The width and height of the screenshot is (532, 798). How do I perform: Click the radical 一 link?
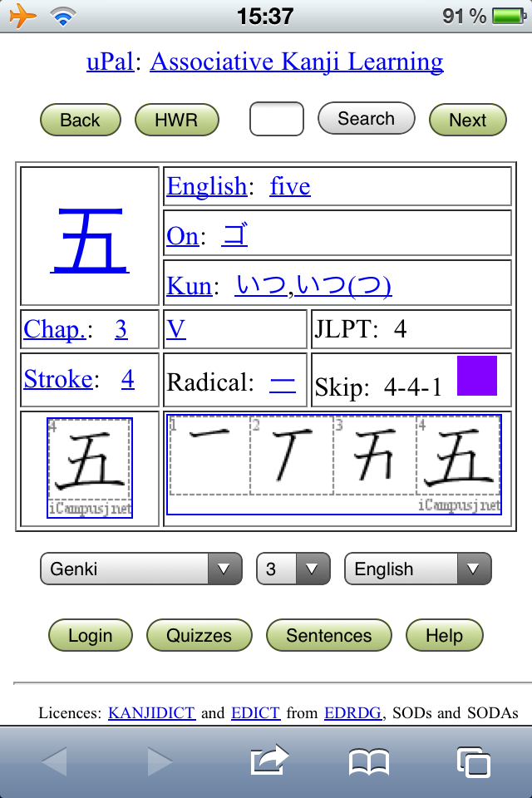[x=283, y=383]
